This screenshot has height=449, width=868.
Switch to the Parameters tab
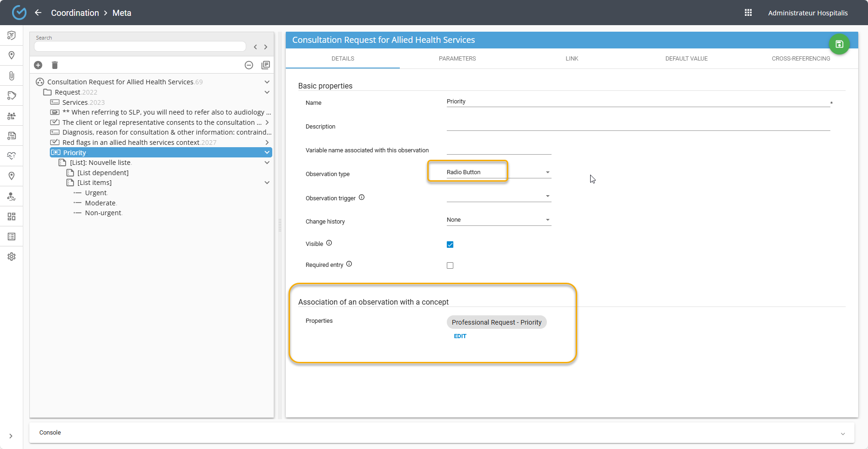(x=457, y=59)
